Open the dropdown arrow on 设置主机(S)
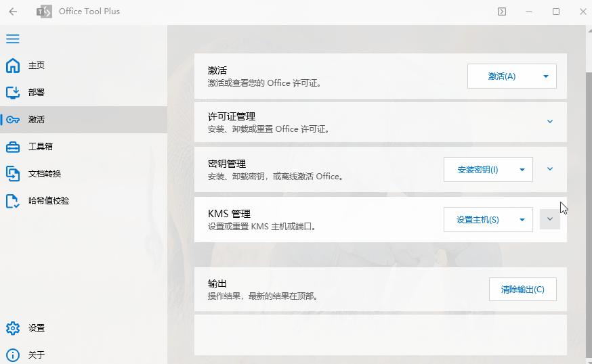This screenshot has height=364, width=592. coord(522,219)
